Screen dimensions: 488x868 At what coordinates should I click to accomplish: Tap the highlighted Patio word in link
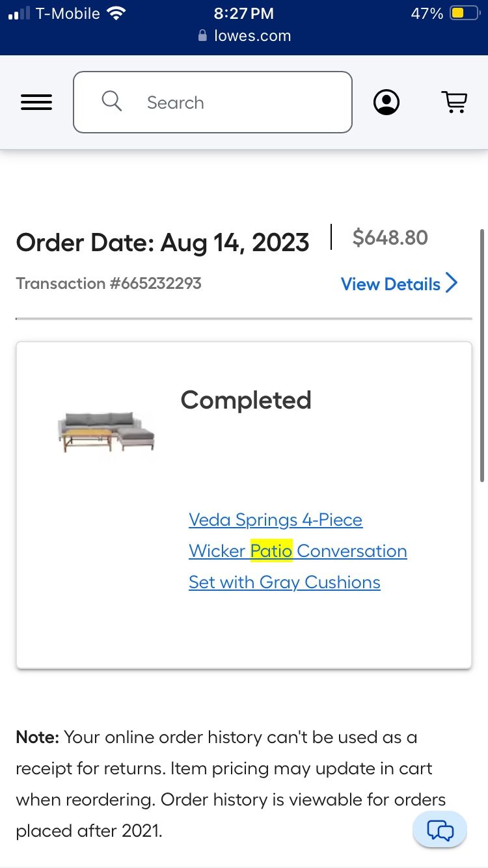(x=271, y=550)
